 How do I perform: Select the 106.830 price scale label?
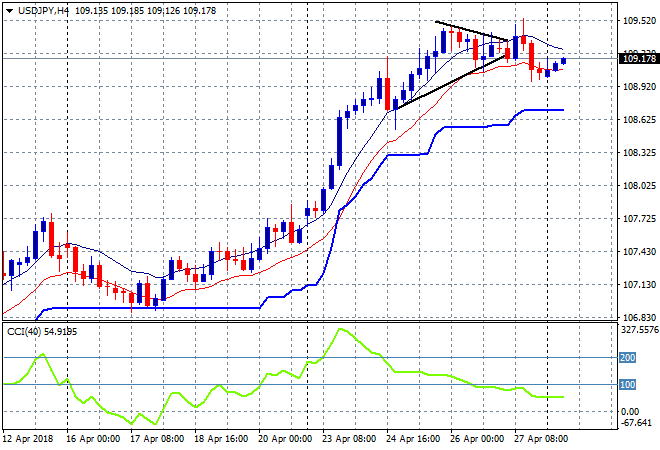pyautogui.click(x=639, y=318)
